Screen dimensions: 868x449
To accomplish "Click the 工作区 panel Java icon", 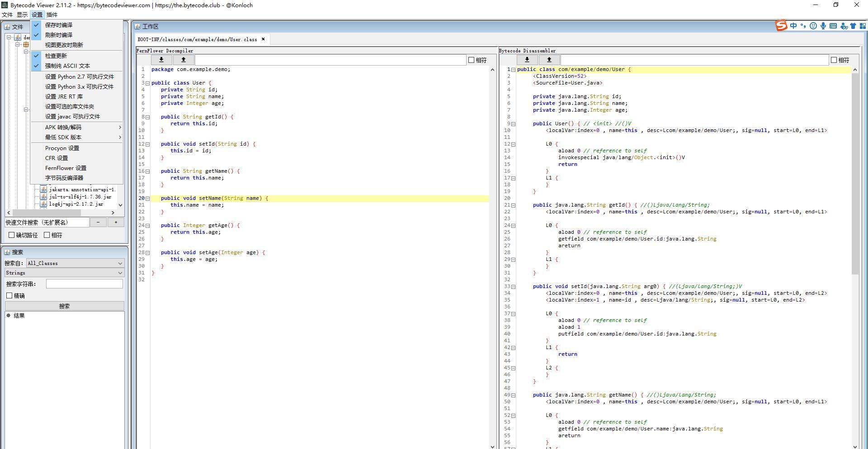I will click(137, 27).
